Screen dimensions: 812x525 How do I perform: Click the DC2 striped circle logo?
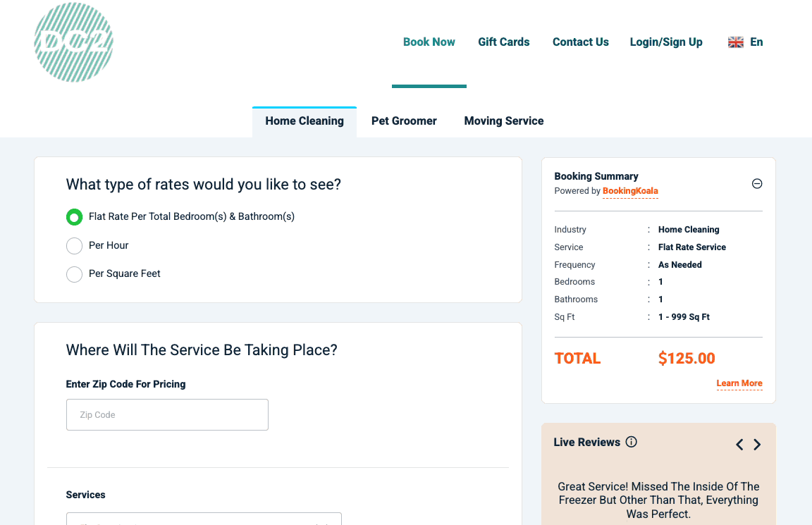click(73, 42)
